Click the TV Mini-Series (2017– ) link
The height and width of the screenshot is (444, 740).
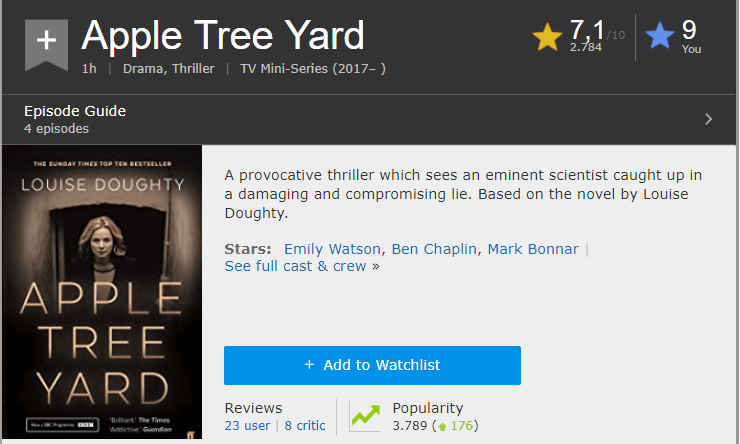(306, 69)
